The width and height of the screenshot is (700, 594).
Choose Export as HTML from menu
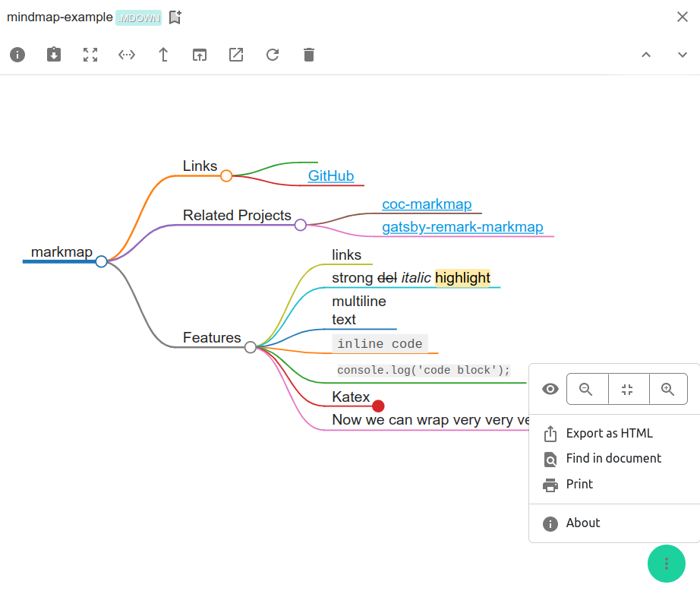coord(609,433)
